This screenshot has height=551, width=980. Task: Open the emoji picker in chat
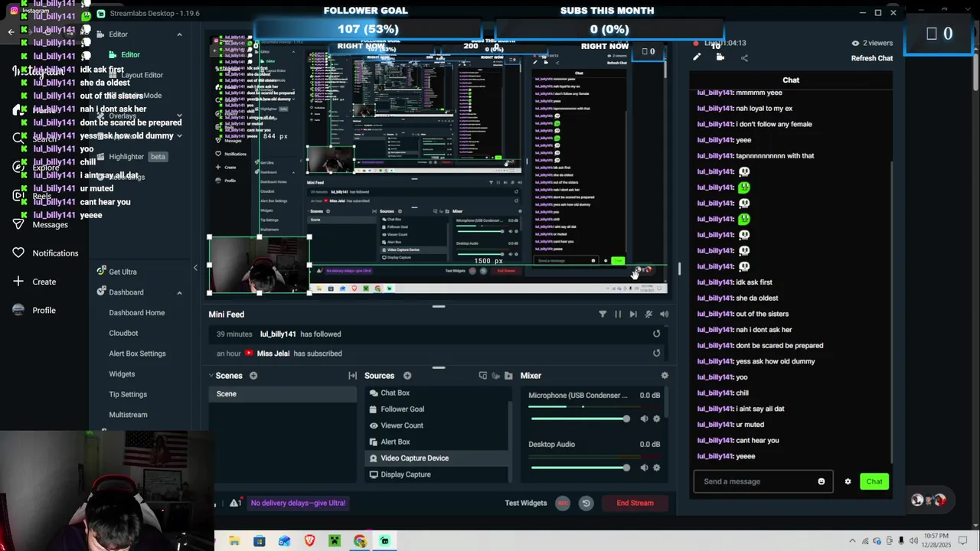[x=822, y=481]
